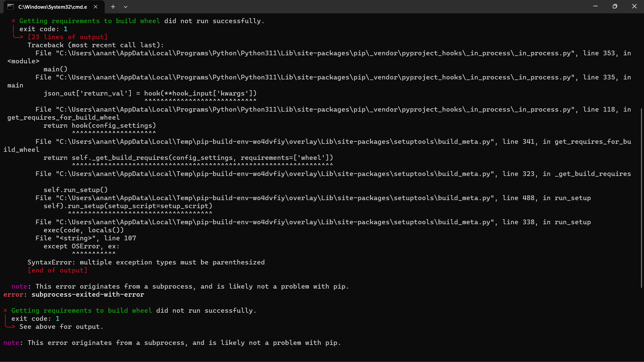Minimize the terminal window
644x362 pixels.
[595, 6]
